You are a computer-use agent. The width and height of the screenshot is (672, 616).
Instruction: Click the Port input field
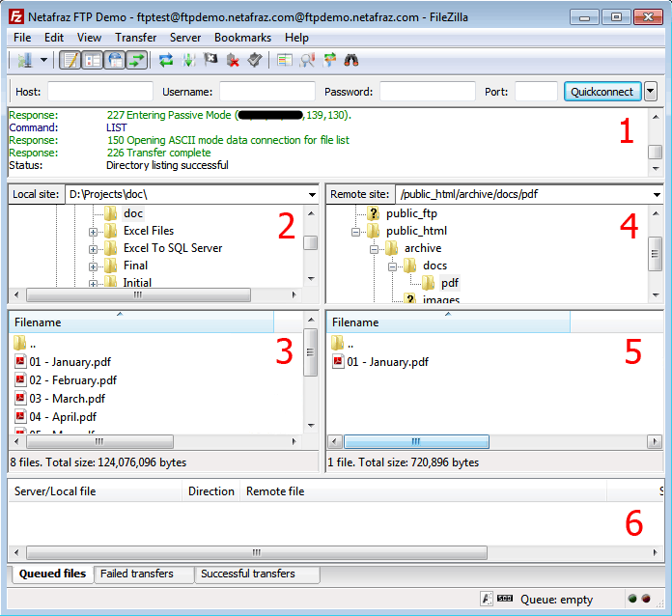pyautogui.click(x=536, y=92)
